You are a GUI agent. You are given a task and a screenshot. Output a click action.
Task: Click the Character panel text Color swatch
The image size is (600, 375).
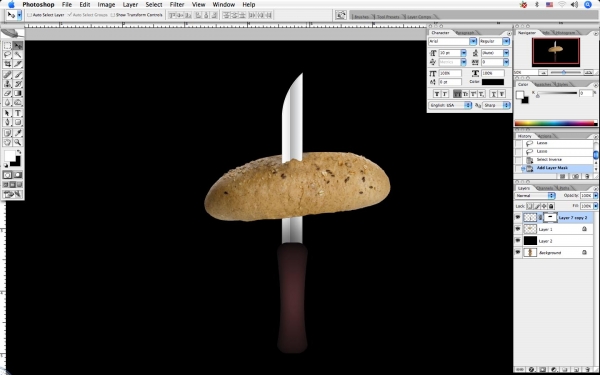(492, 82)
